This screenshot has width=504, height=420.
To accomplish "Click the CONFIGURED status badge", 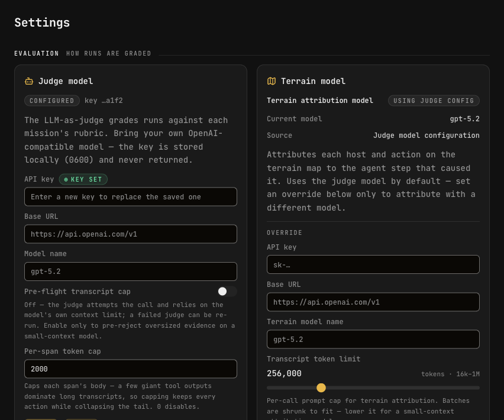I will click(x=51, y=101).
